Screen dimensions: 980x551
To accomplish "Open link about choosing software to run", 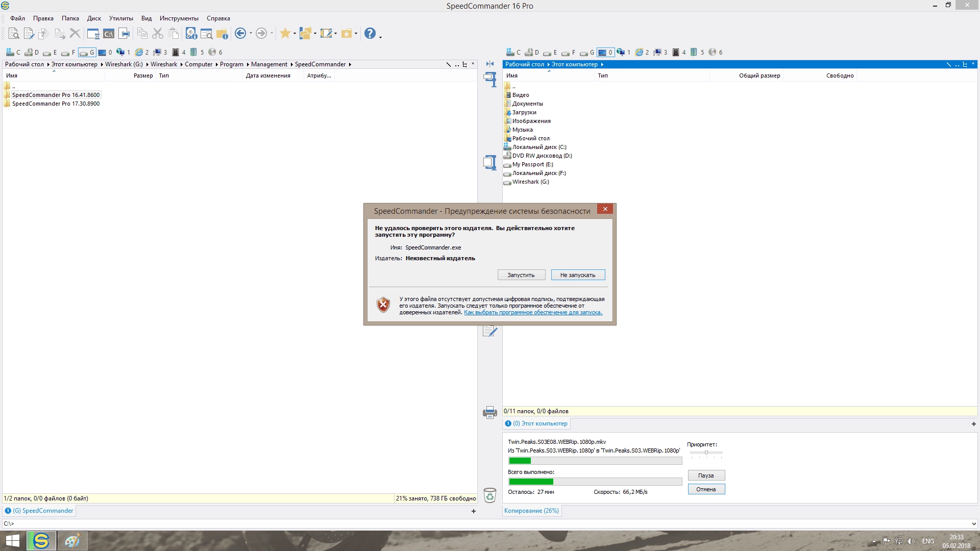I will [x=533, y=312].
